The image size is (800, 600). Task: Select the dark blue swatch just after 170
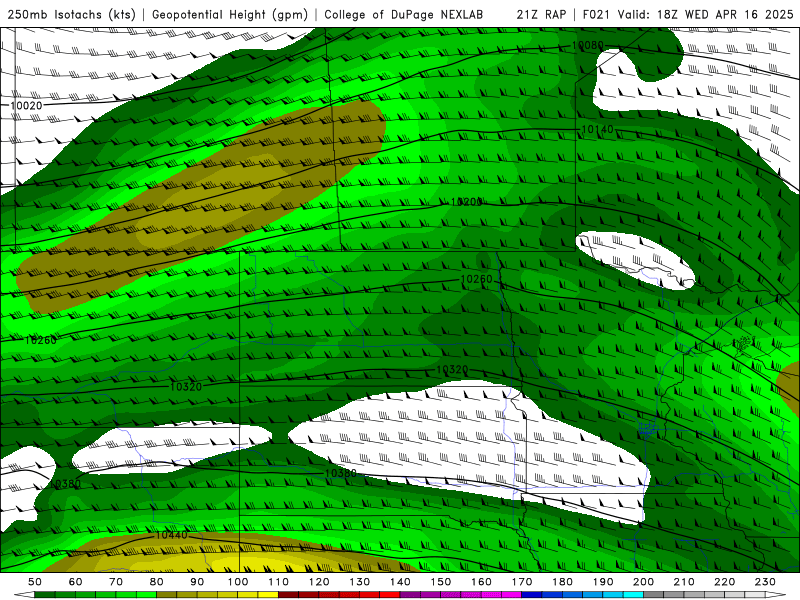[532, 594]
